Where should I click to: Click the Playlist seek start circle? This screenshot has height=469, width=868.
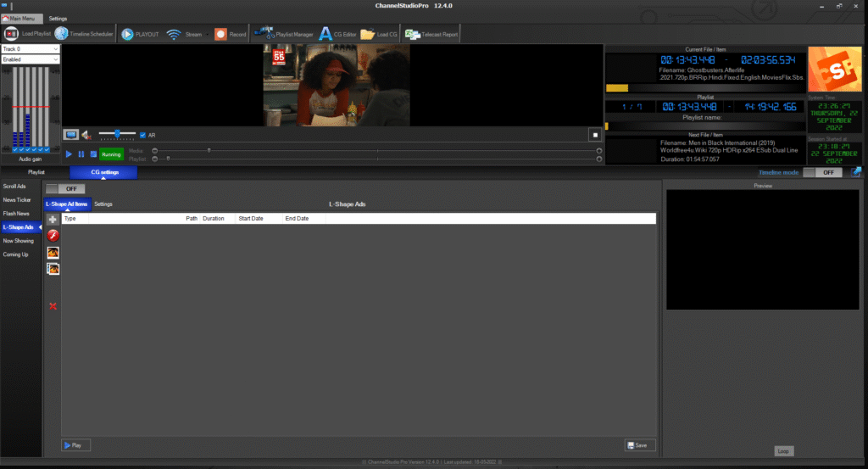coord(154,159)
